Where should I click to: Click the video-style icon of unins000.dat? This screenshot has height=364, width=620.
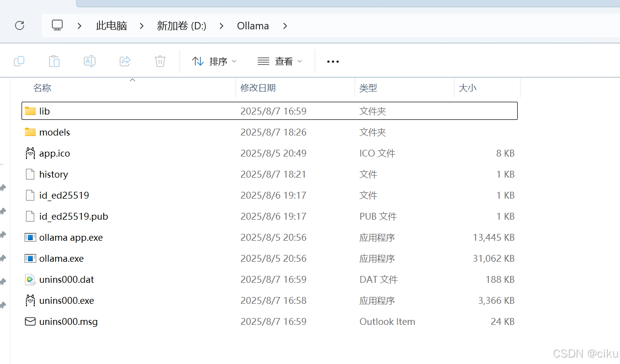coord(30,279)
